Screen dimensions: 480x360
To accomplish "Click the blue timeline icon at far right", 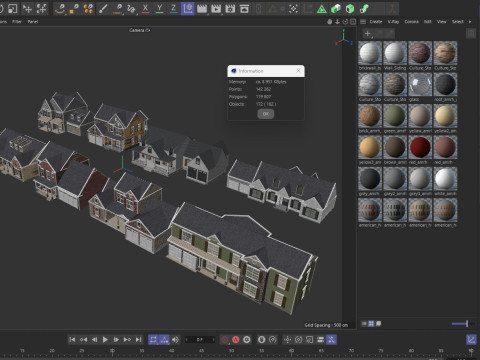I will click(x=471, y=340).
